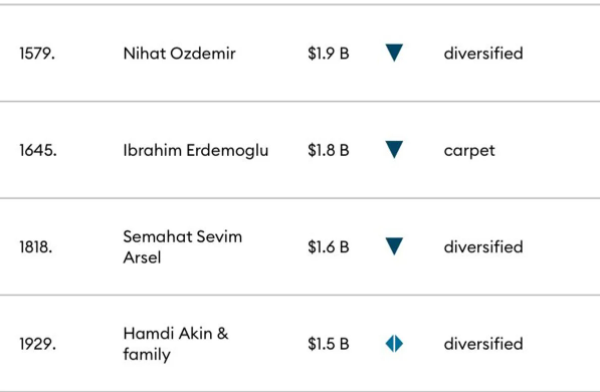
Task: Open the Hamdi Akin & family entry
Action: coord(176,344)
